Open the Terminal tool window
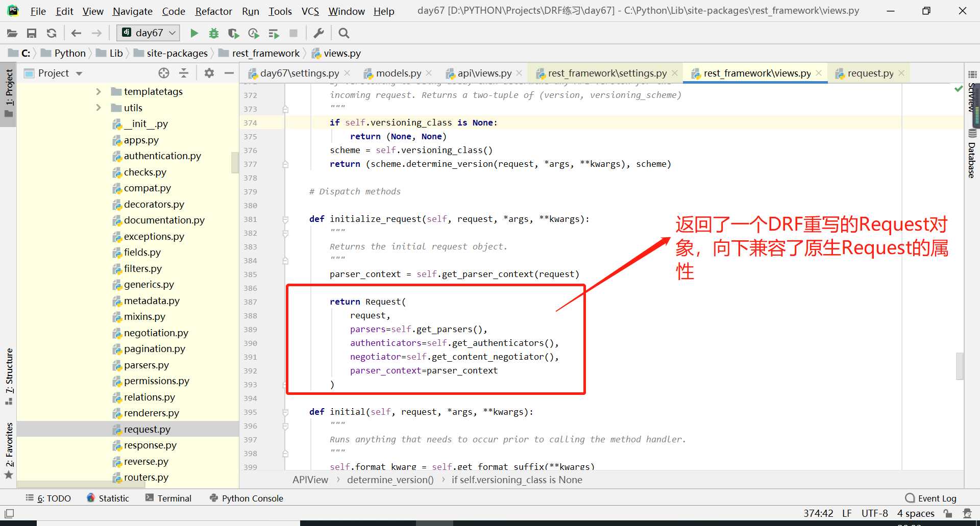980x526 pixels. pos(168,498)
